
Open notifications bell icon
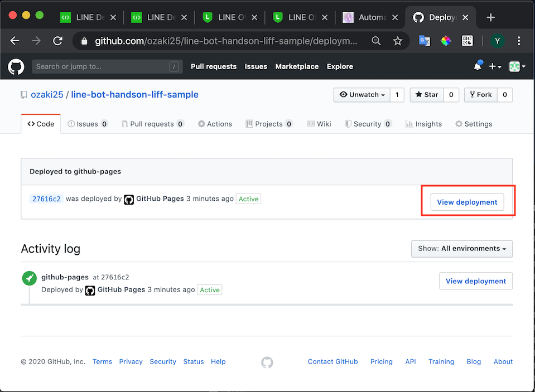click(478, 66)
